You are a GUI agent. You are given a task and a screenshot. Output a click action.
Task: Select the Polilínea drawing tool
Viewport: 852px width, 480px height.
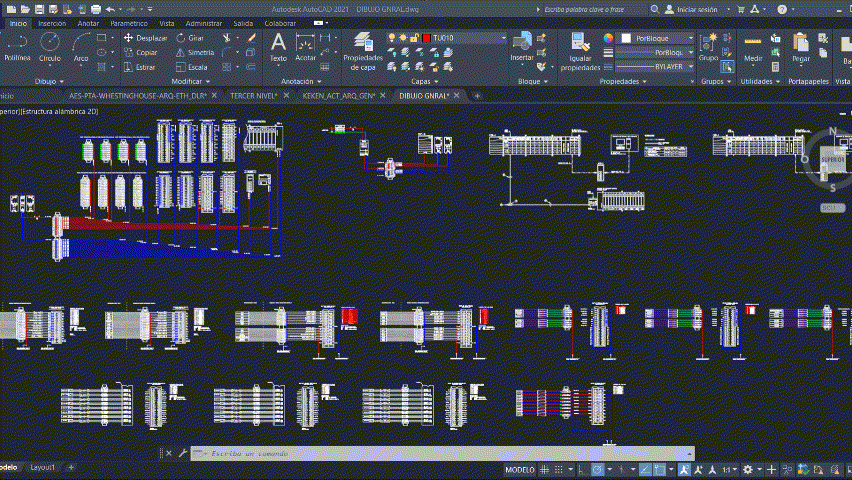click(17, 46)
